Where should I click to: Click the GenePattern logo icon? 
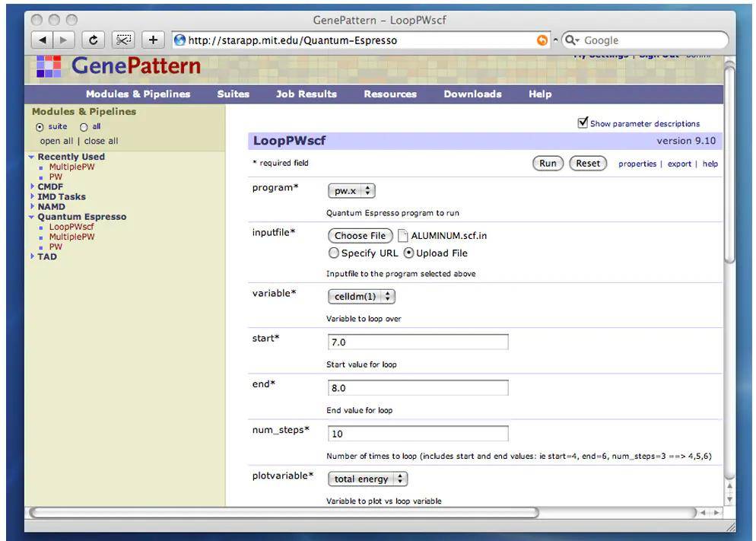(x=49, y=67)
